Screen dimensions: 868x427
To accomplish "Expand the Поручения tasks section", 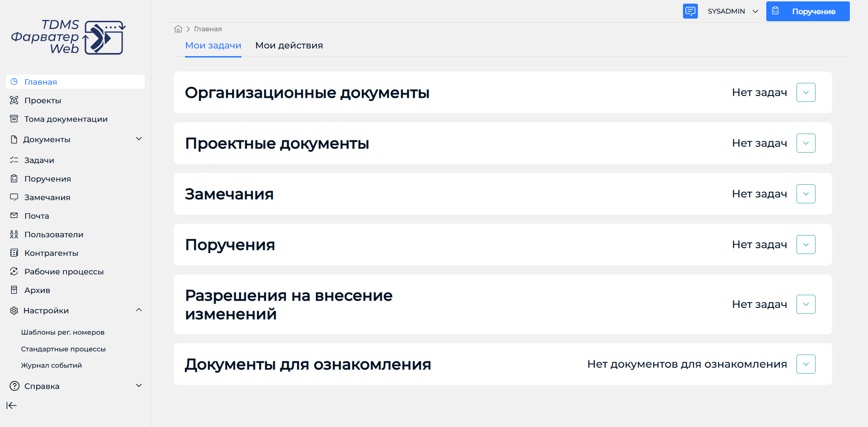I will click(806, 245).
